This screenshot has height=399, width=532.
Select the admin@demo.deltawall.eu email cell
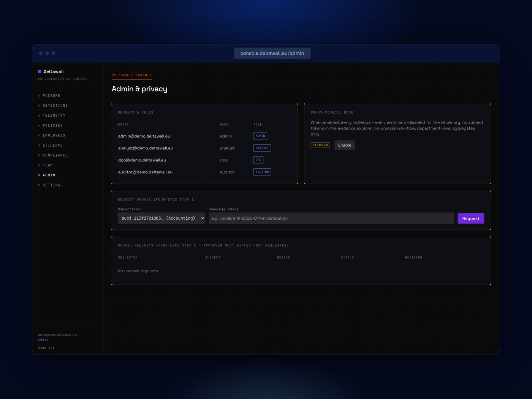[x=144, y=136]
